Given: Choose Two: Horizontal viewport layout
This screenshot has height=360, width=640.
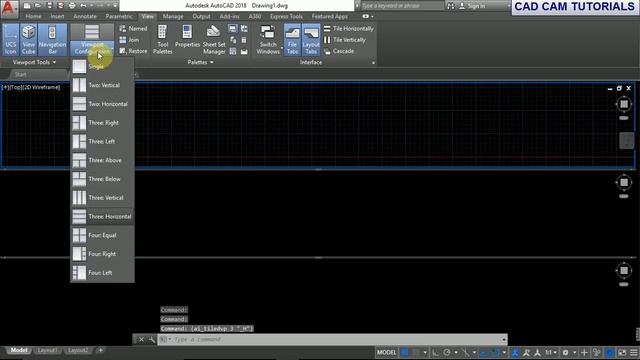Looking at the screenshot, I should click(x=102, y=104).
